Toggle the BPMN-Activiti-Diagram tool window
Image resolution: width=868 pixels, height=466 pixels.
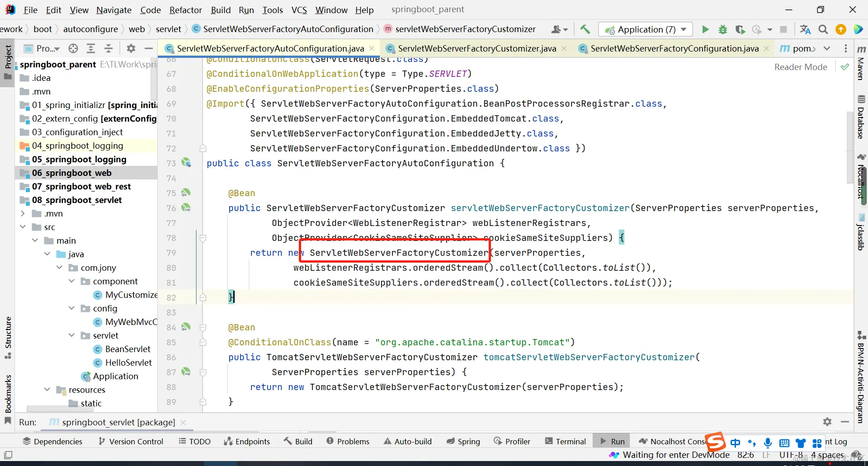pos(861,378)
